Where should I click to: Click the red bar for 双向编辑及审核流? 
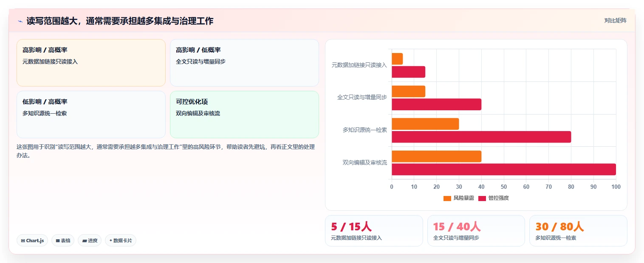click(x=504, y=169)
